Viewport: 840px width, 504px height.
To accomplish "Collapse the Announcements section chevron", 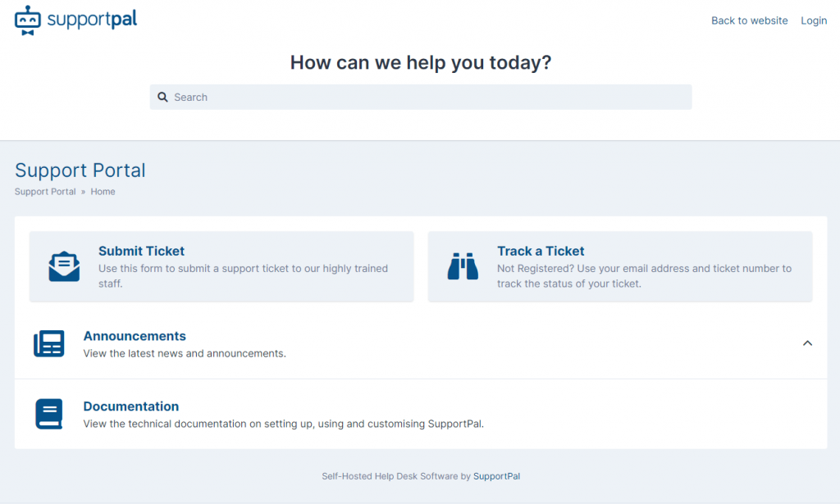I will point(807,343).
